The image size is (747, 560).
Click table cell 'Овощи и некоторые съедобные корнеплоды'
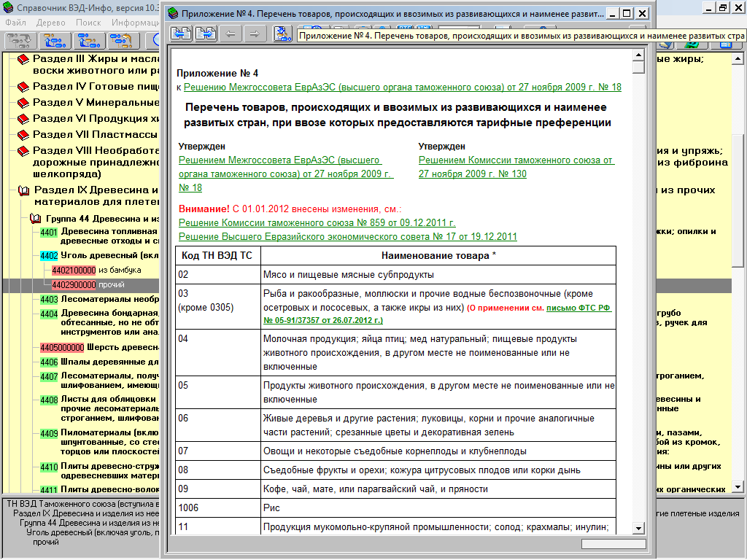(x=438, y=451)
